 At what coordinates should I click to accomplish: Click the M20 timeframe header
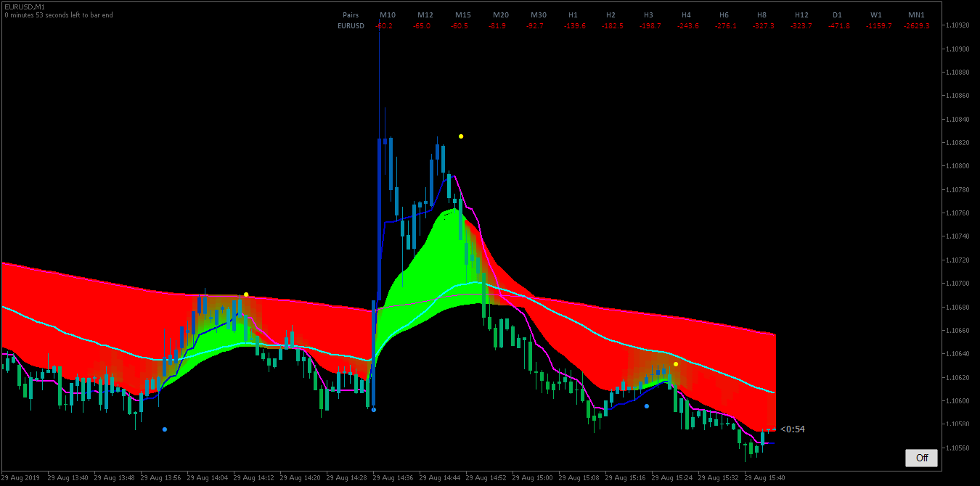[x=501, y=15]
